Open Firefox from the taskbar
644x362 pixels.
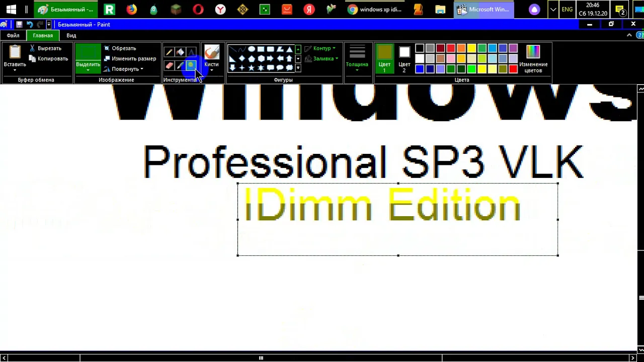point(131,10)
